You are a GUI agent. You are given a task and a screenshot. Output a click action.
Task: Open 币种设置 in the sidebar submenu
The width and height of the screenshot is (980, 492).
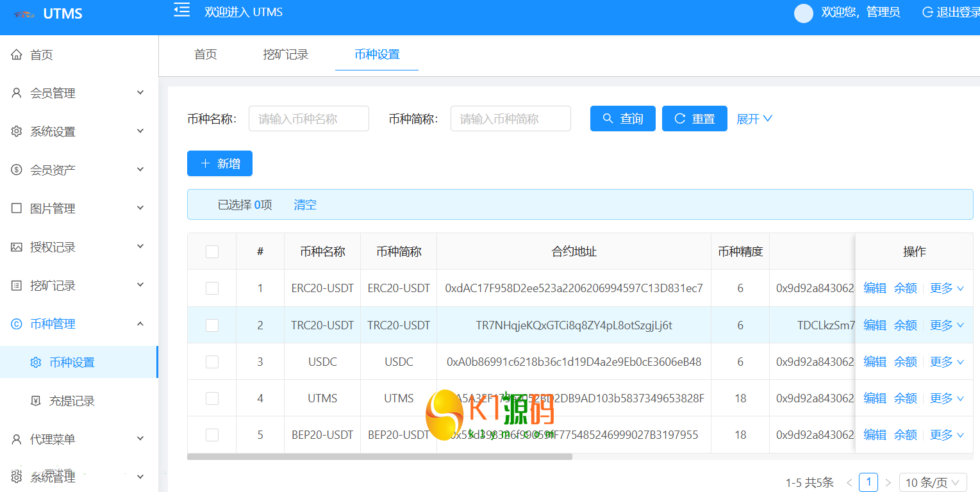tap(72, 363)
